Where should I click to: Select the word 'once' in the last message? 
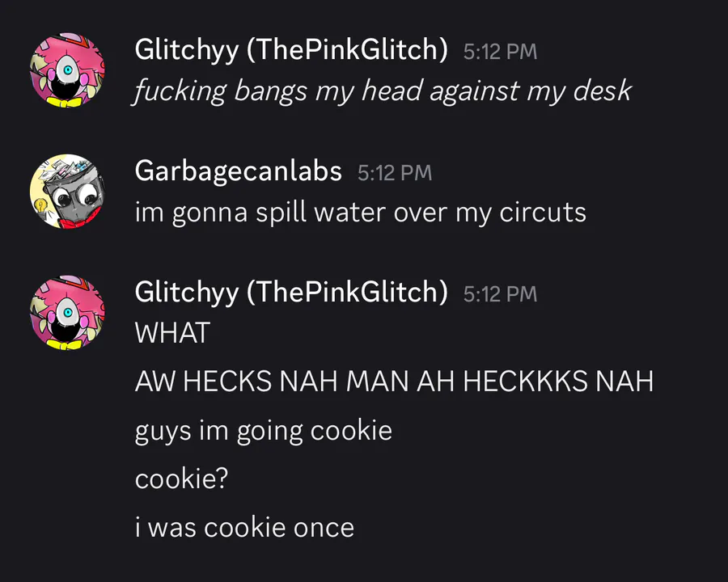pyautogui.click(x=324, y=528)
